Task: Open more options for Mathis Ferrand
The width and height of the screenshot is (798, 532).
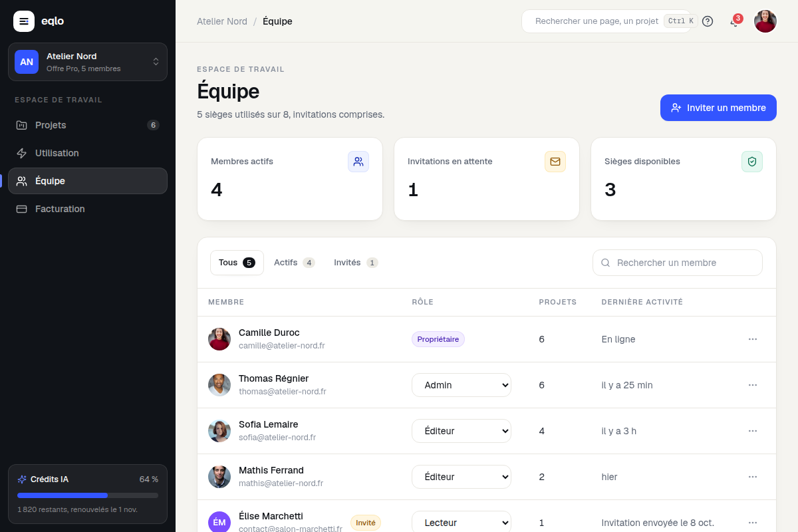Action: pos(753,477)
